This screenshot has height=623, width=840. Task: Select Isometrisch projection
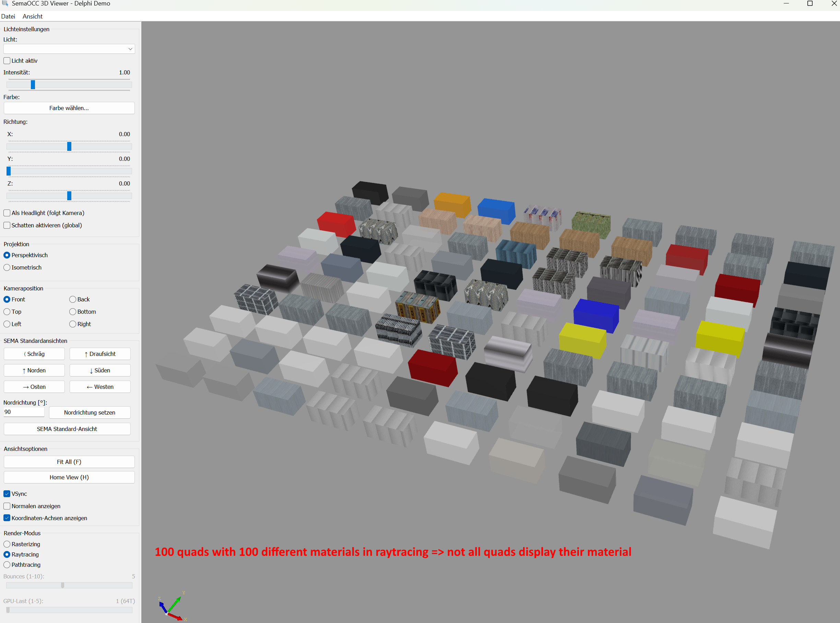click(x=7, y=267)
